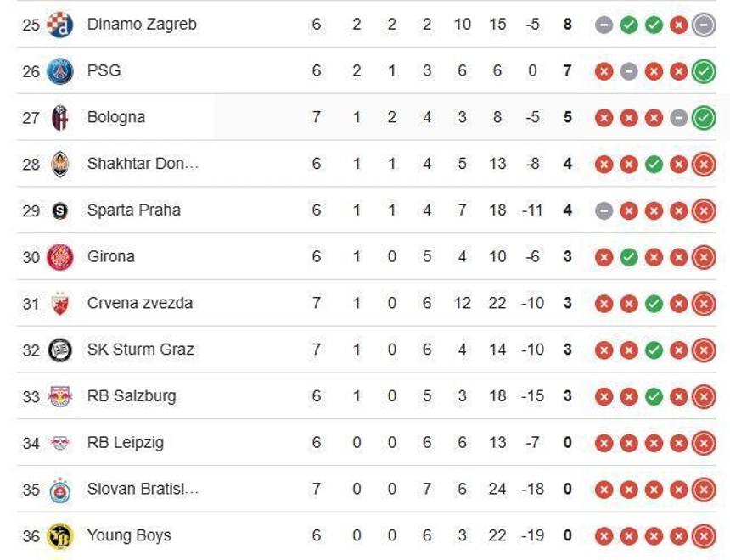This screenshot has width=730, height=560.
Task: Click Bologna's most recent green win badge
Action: point(704,118)
